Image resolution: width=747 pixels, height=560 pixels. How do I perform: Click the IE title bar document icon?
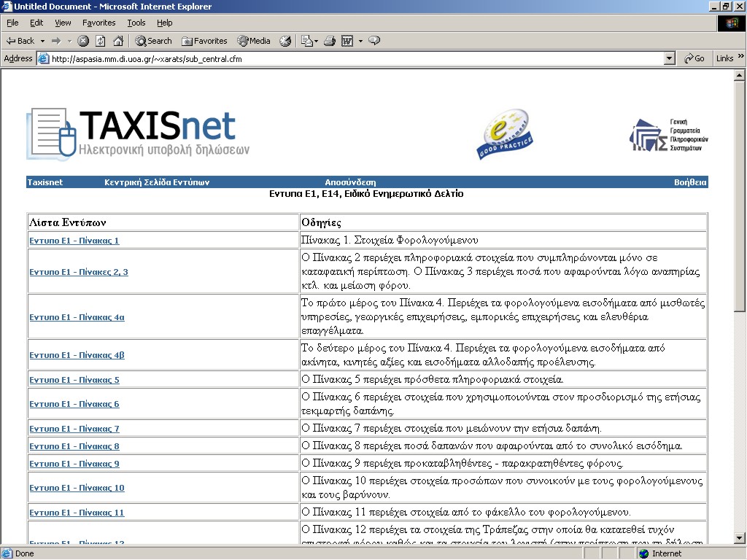[6, 6]
